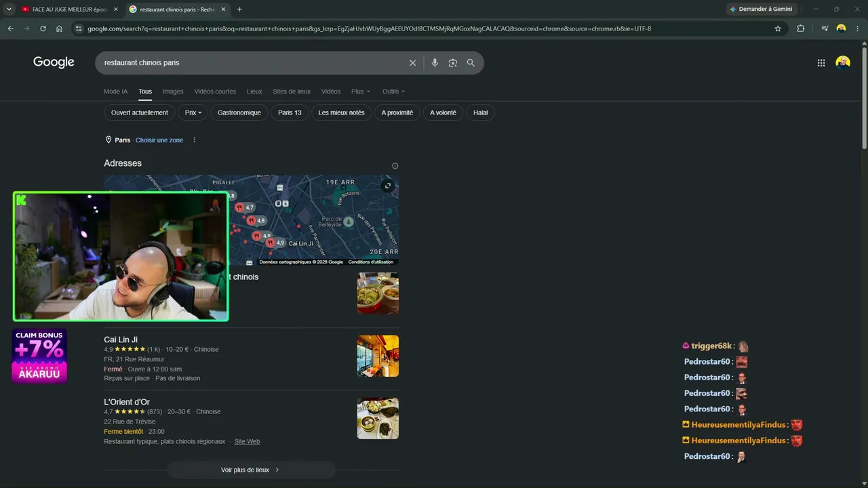Select the URL in the address bar
This screenshot has width=868, height=488.
369,28
